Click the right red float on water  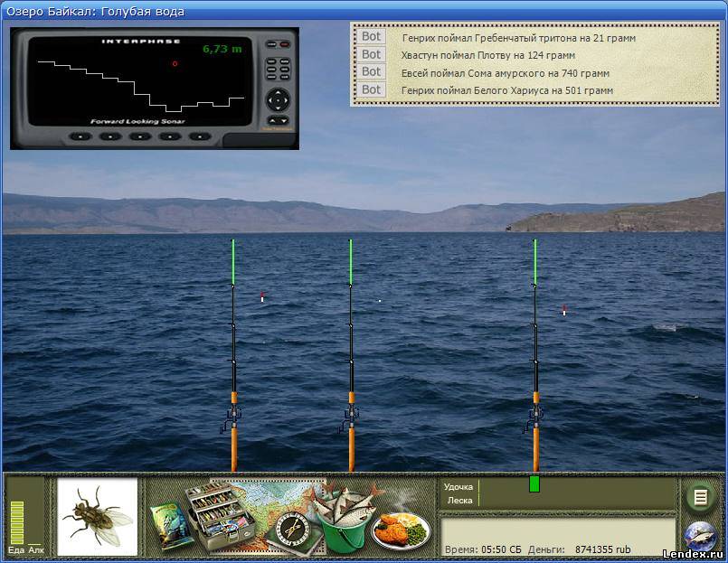point(564,310)
